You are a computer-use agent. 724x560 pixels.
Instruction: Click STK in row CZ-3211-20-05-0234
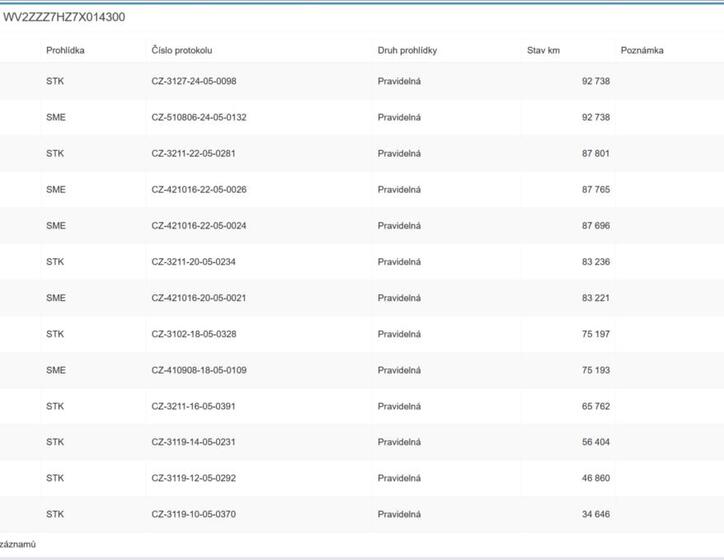tap(55, 262)
